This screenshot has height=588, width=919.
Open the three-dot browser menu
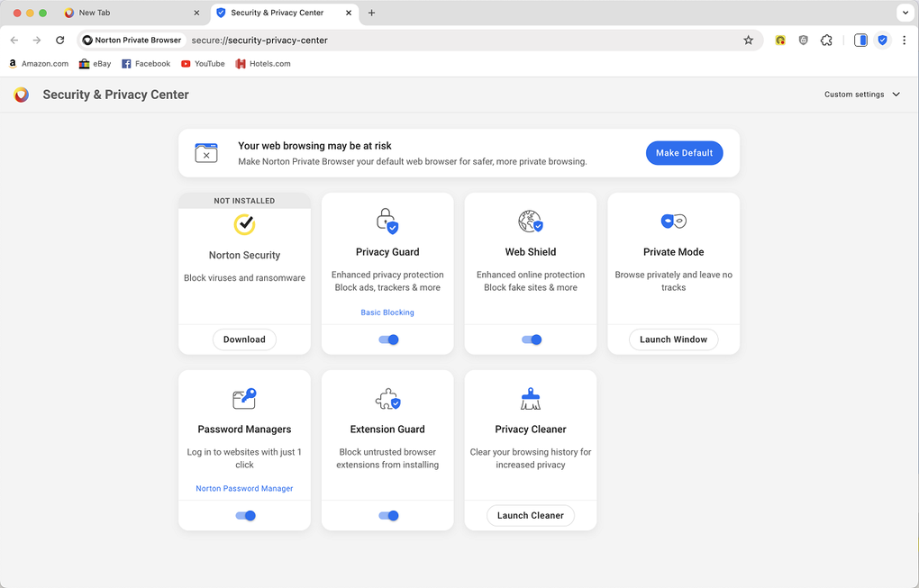click(x=905, y=40)
